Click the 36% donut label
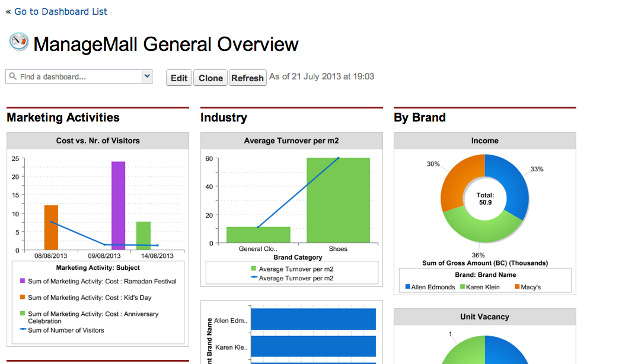Screen dimensions: 619x364 click(478, 255)
